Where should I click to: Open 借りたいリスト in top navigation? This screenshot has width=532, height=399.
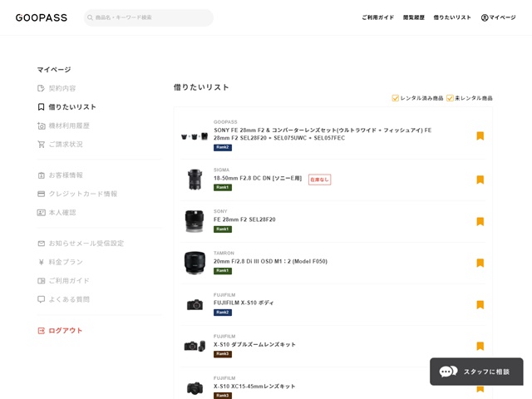pos(452,17)
